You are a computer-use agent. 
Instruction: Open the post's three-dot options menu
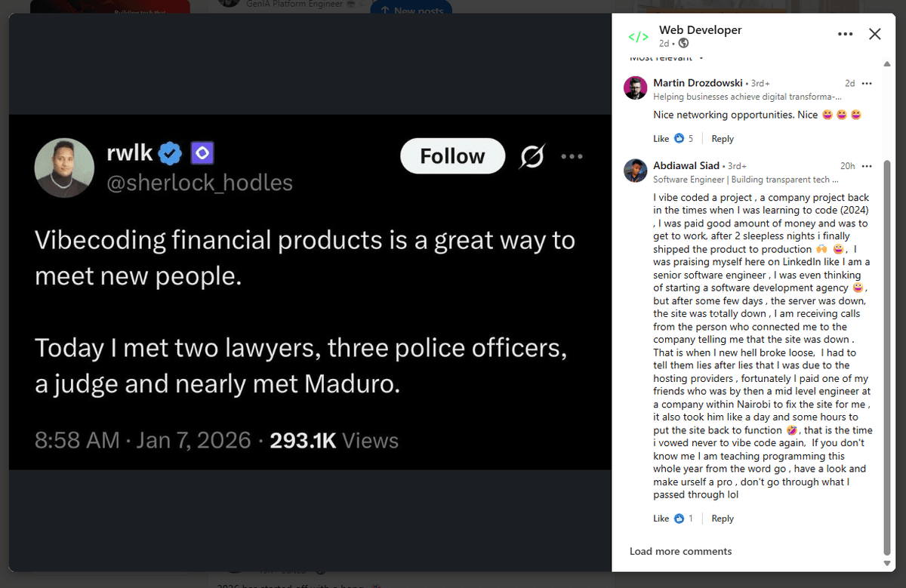[x=846, y=34]
